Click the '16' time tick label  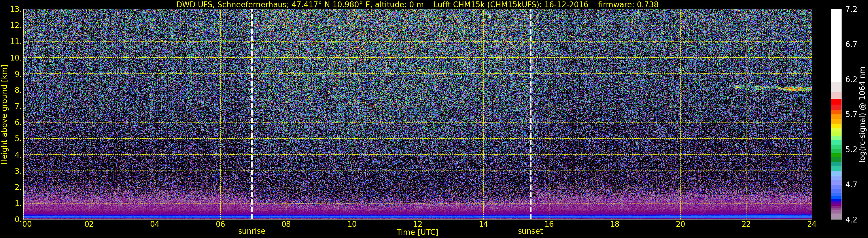click(x=549, y=224)
